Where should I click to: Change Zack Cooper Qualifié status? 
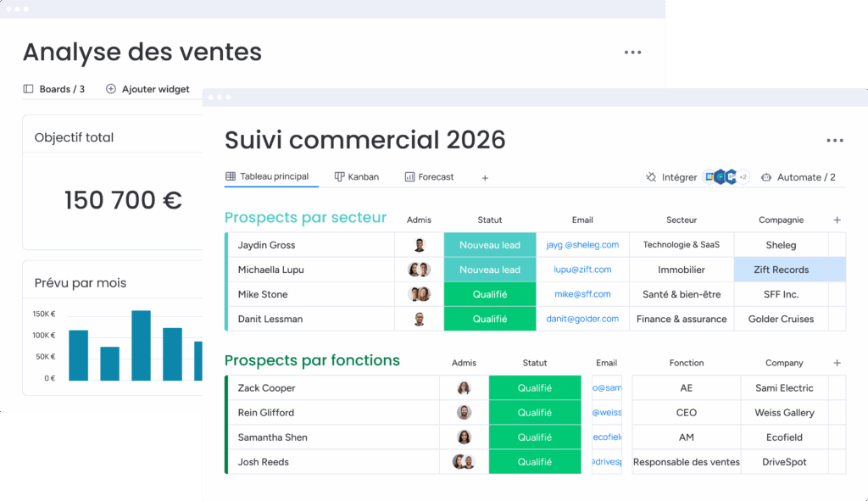click(535, 388)
